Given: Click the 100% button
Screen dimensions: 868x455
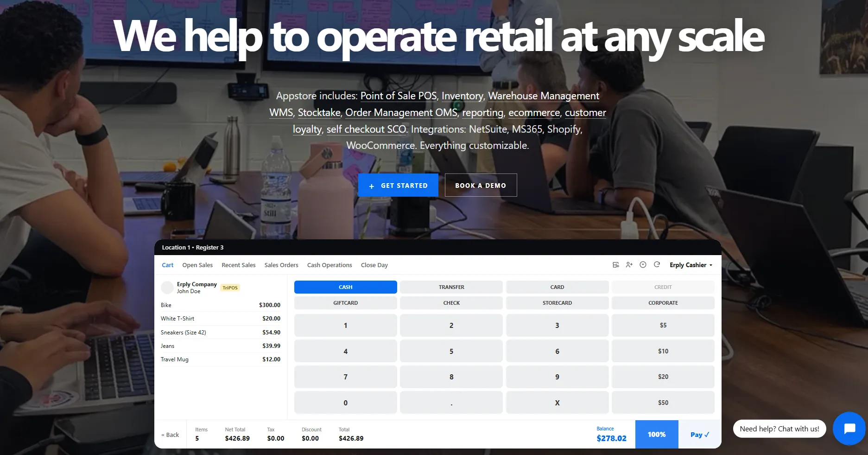Looking at the screenshot, I should point(657,435).
